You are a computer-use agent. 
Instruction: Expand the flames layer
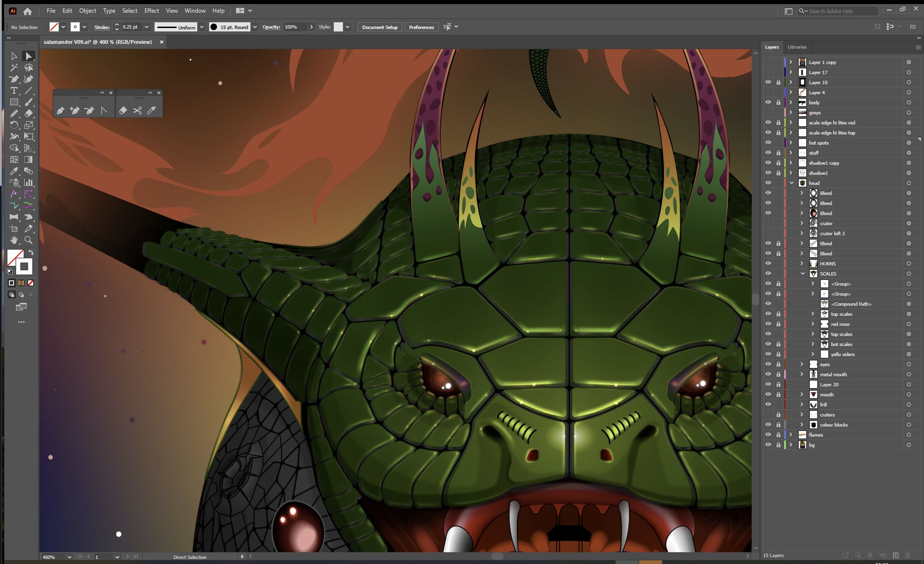pyautogui.click(x=791, y=435)
